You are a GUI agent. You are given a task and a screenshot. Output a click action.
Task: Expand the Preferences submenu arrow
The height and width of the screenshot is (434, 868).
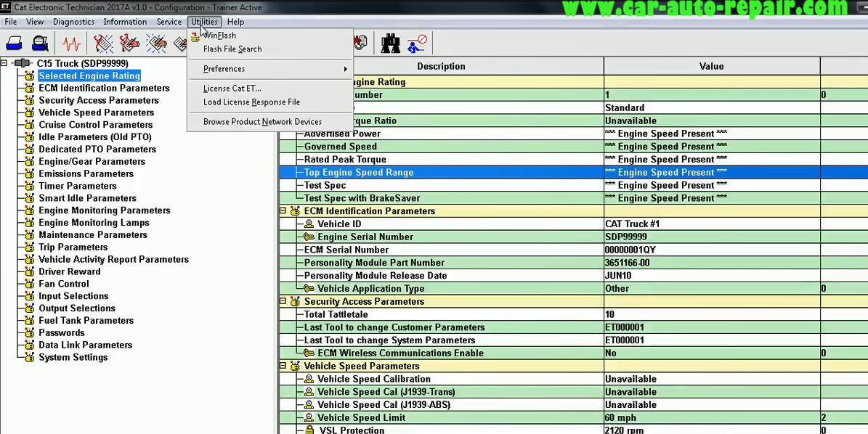[346, 69]
